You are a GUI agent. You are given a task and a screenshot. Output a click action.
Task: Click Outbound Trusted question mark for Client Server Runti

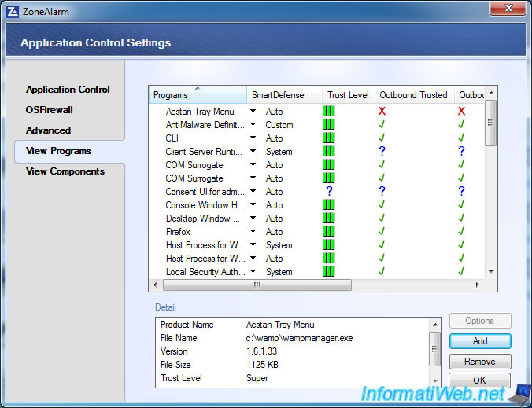pos(382,151)
